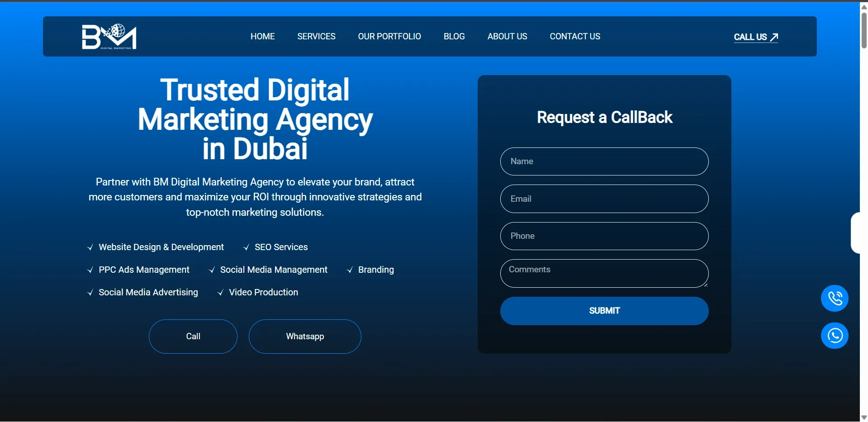This screenshot has width=868, height=422.
Task: Click the floating WhatsApp chat icon
Action: point(835,336)
